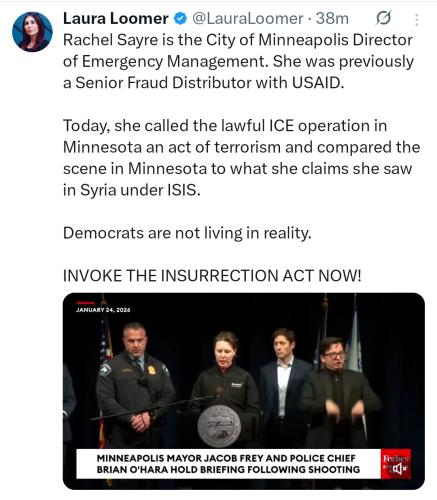Viewport: 437px width, 500px height.
Task: Click the 'MINNEAPOLIS MAYOR JACOB FREY' caption banner
Action: [228, 464]
